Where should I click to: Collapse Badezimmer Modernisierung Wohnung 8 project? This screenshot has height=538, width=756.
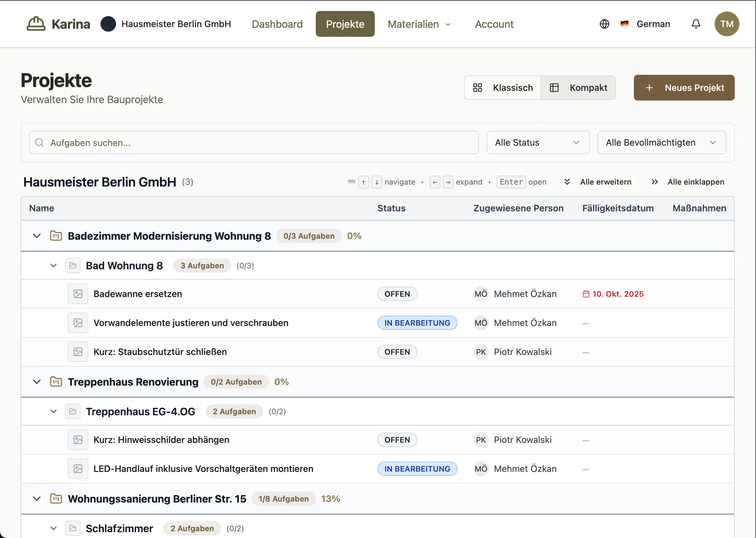click(37, 236)
